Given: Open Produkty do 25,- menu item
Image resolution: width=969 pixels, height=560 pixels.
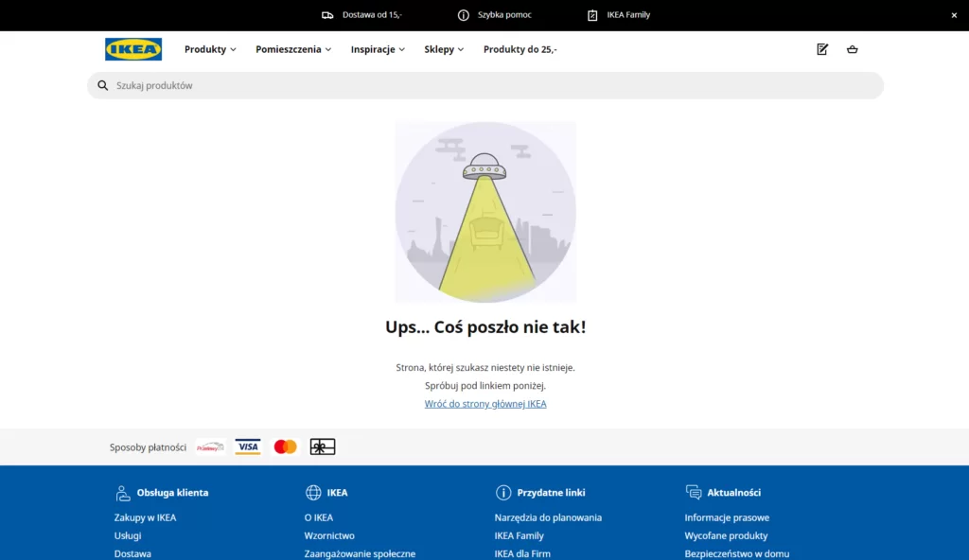Looking at the screenshot, I should (x=520, y=49).
